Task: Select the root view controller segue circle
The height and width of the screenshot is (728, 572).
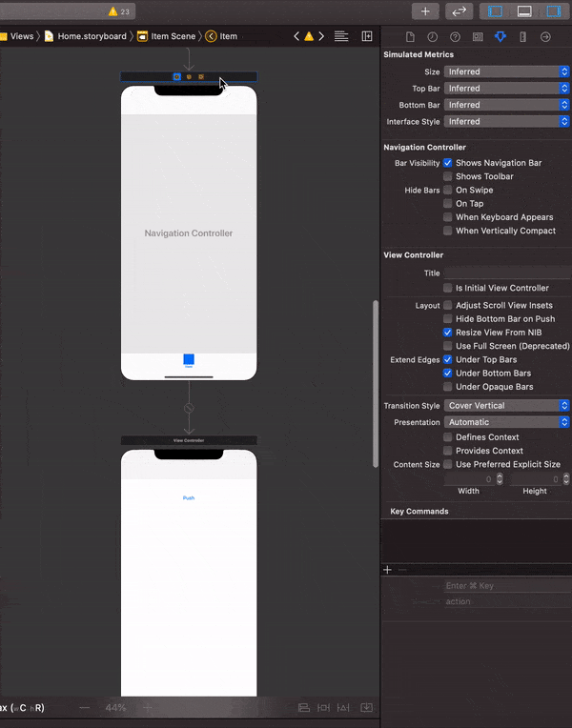Action: (x=189, y=408)
